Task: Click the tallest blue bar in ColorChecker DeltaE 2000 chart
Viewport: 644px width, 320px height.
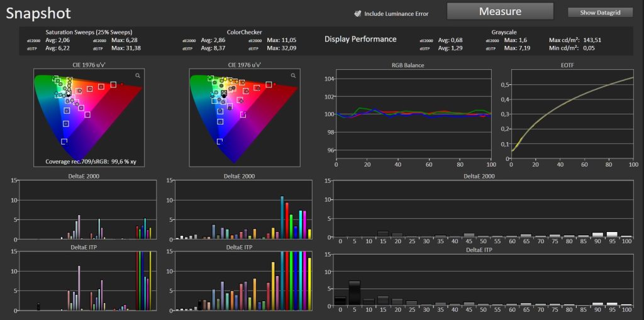Action: pyautogui.click(x=282, y=218)
